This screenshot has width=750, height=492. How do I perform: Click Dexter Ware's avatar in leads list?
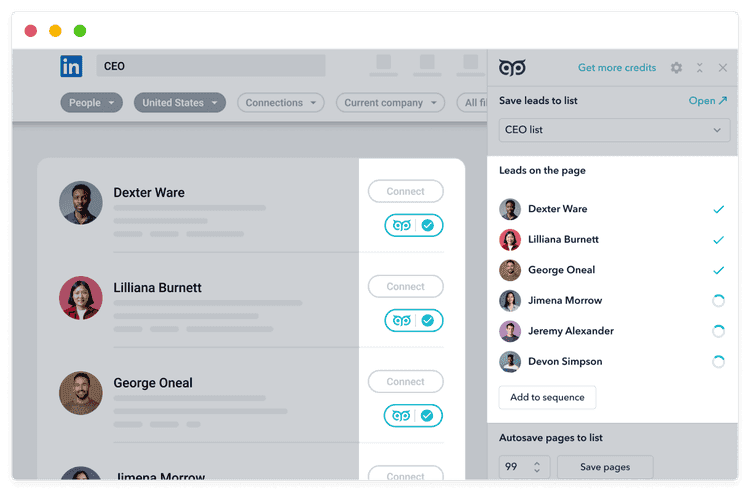pyautogui.click(x=510, y=209)
